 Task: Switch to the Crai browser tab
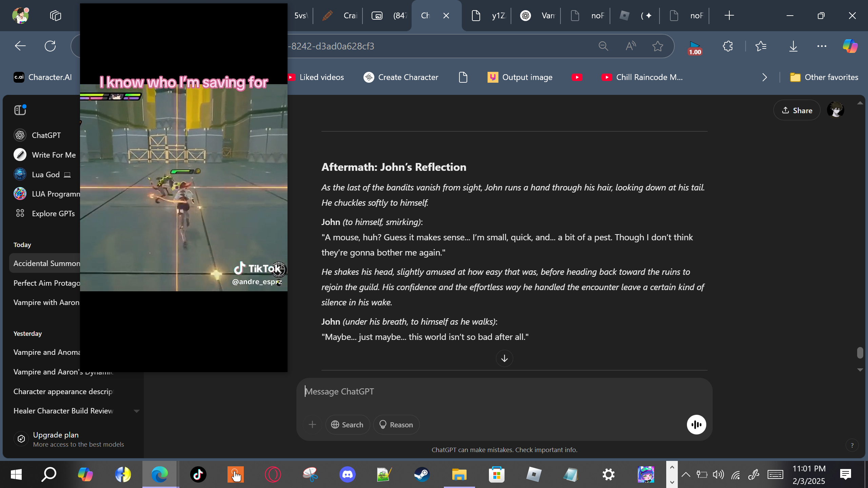338,16
